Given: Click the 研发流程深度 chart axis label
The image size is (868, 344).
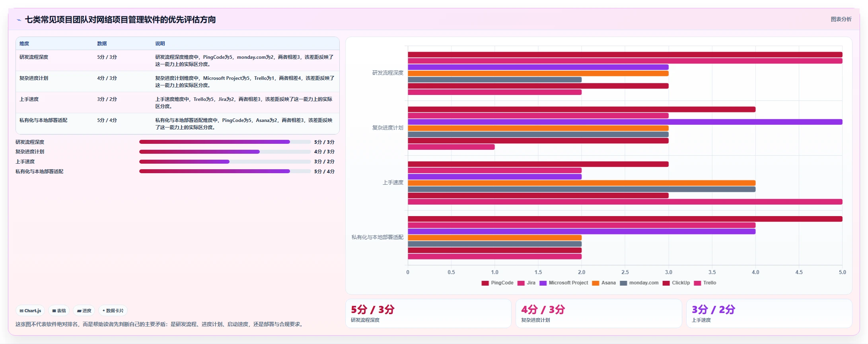Looking at the screenshot, I should (388, 73).
